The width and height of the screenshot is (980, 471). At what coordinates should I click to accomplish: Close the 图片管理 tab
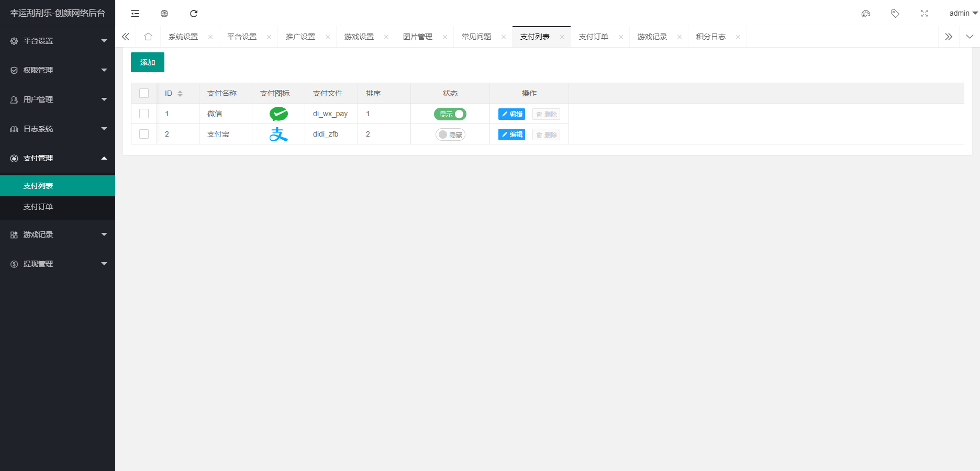(x=445, y=37)
